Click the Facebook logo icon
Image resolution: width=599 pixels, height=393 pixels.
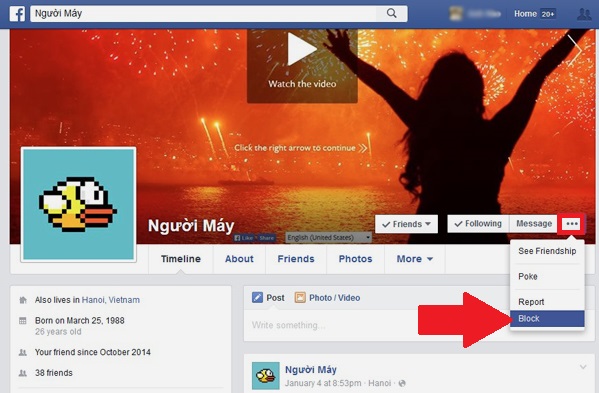click(17, 13)
